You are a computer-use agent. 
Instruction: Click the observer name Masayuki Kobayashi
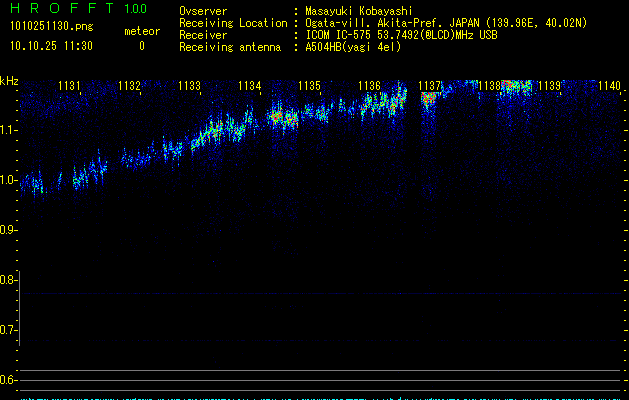tap(359, 11)
